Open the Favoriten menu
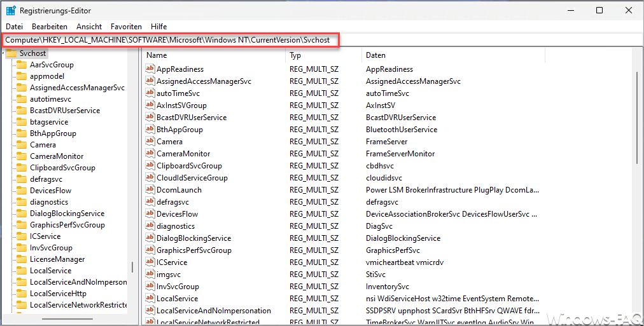This screenshot has width=644, height=326. point(126,27)
